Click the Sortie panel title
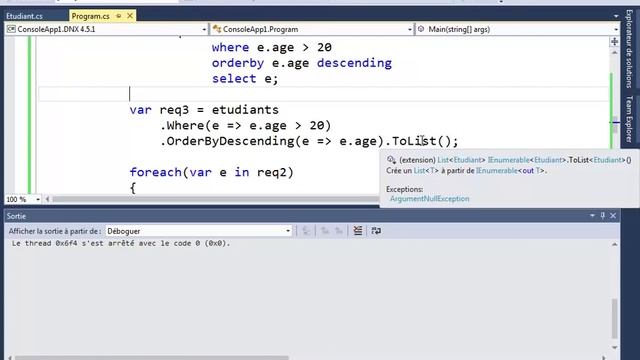Image resolution: width=640 pixels, height=360 pixels. [x=16, y=216]
